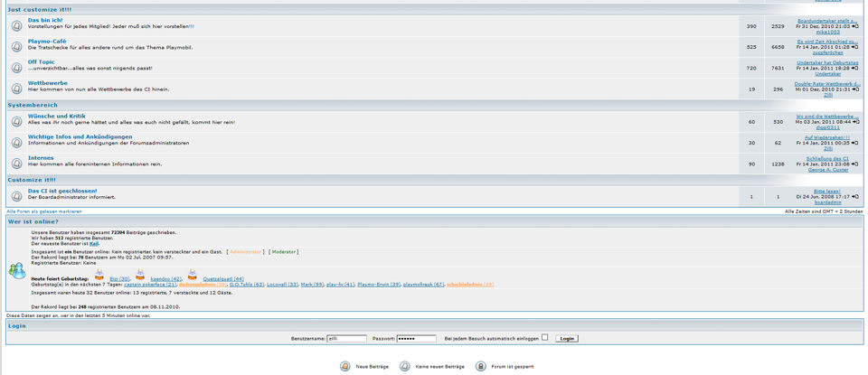Click the status icon next to Playmo-Café

(16, 47)
